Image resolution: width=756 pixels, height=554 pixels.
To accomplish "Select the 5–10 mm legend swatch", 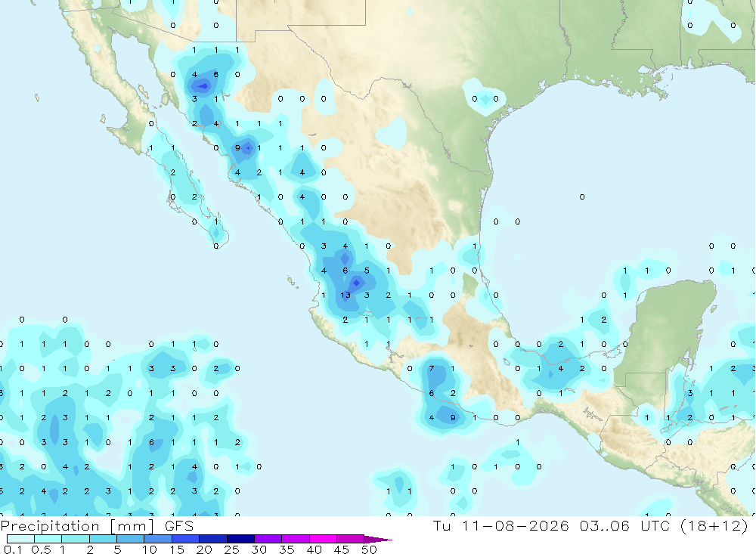I will pyautogui.click(x=131, y=539).
